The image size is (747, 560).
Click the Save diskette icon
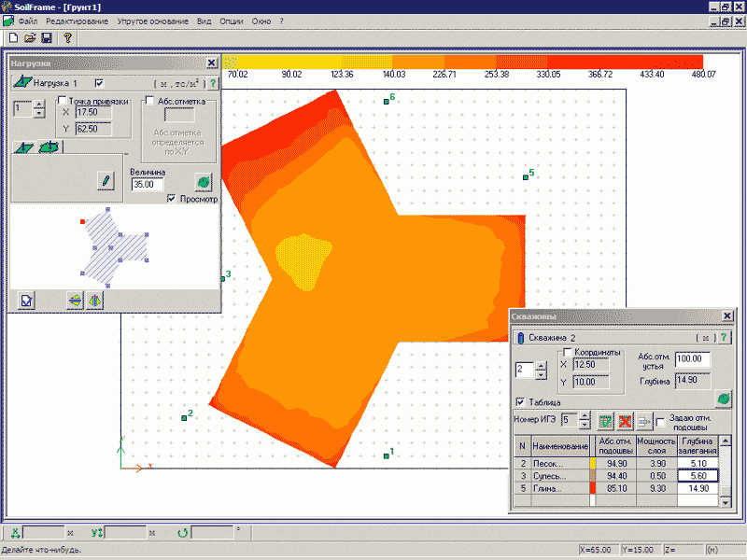[x=46, y=38]
